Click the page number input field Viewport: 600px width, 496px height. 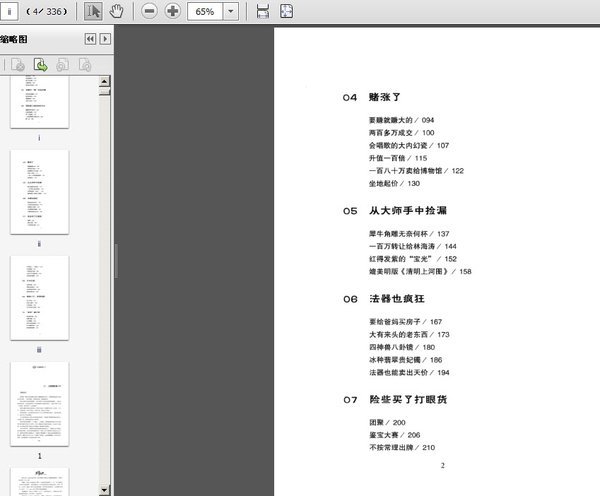tap(8, 11)
